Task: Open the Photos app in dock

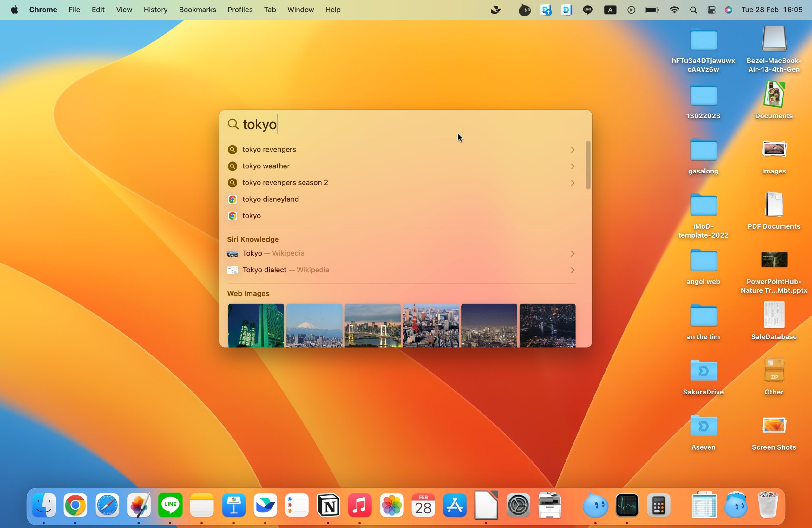Action: [391, 505]
